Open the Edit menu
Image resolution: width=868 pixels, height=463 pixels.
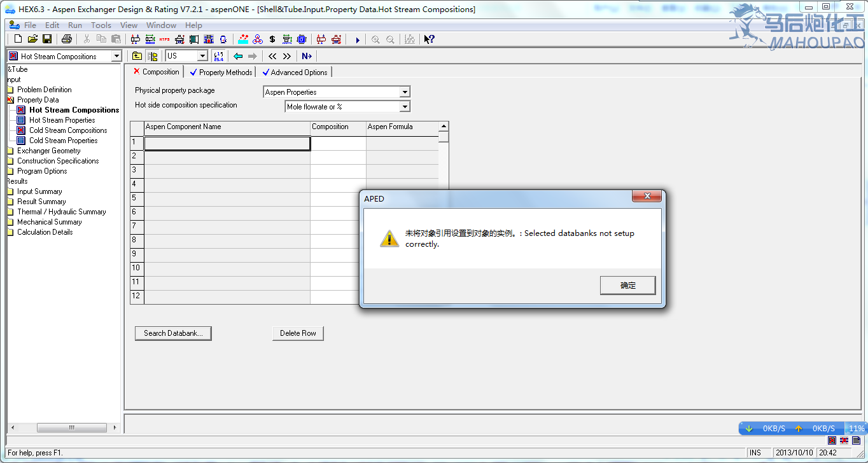point(52,25)
